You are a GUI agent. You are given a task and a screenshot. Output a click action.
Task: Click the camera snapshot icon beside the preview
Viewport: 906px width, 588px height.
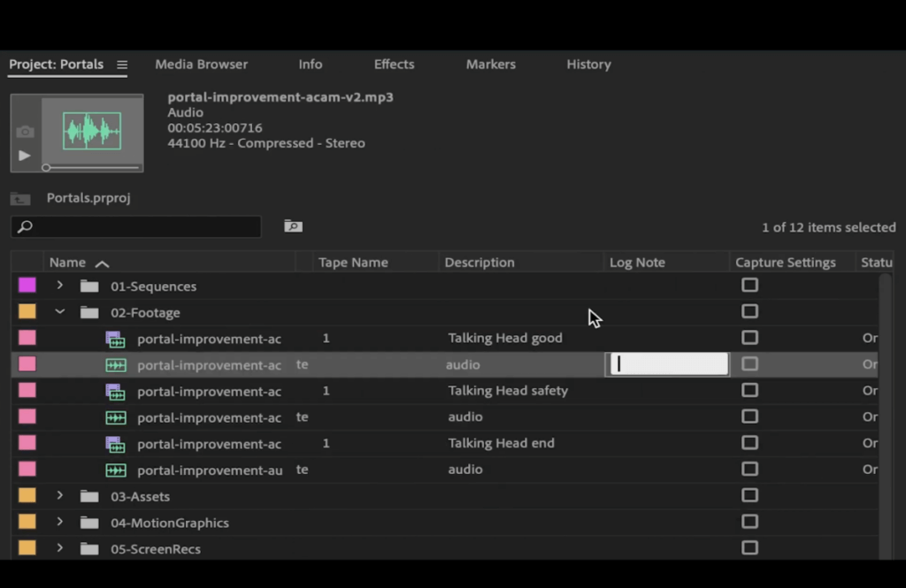click(x=24, y=129)
